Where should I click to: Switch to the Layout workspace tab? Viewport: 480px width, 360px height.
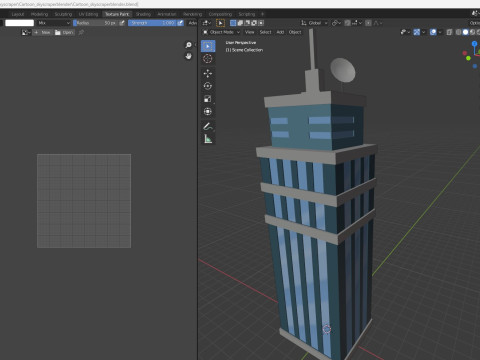(18, 14)
